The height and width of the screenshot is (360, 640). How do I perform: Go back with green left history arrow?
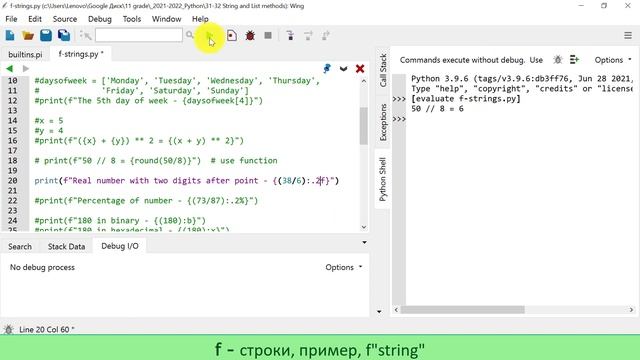click(x=9, y=69)
